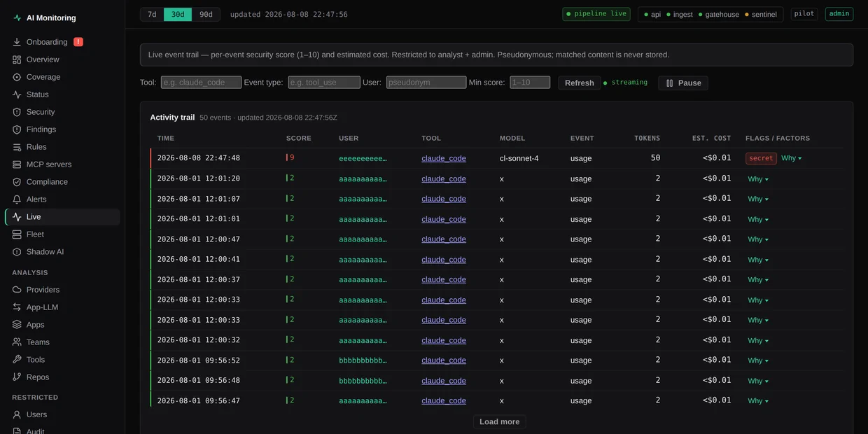Click the cl-sonnet-4 model cell
The width and height of the screenshot is (868, 434).
coord(519,159)
